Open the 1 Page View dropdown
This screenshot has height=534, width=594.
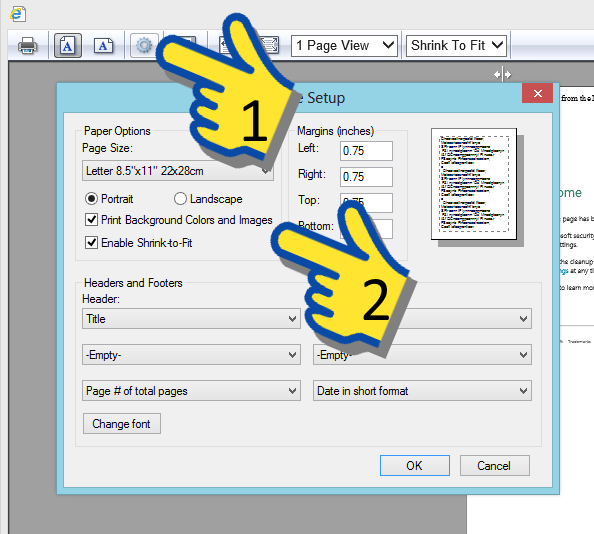(344, 46)
